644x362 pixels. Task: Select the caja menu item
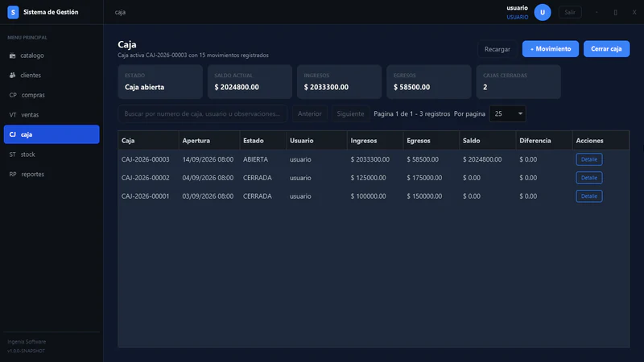pos(52,134)
